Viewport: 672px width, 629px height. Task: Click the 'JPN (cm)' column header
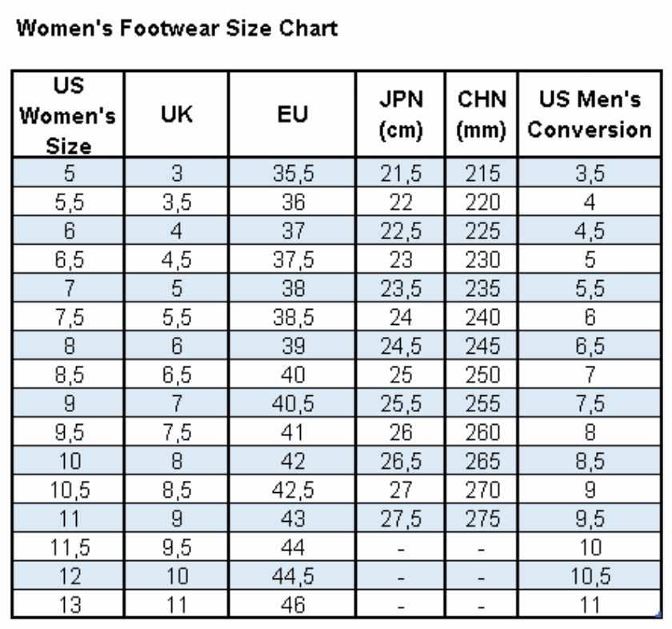click(400, 115)
